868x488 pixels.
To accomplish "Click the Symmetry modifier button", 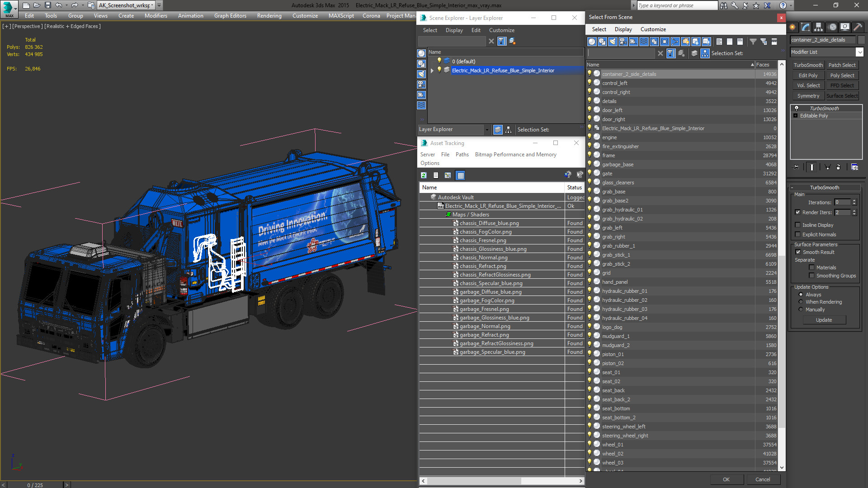I will (808, 96).
